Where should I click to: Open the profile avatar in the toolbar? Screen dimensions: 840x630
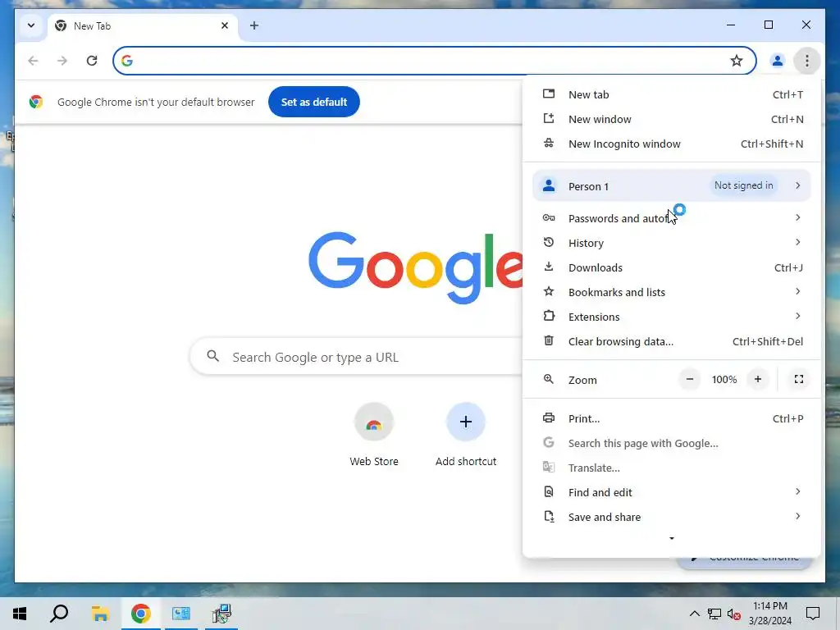coord(778,61)
